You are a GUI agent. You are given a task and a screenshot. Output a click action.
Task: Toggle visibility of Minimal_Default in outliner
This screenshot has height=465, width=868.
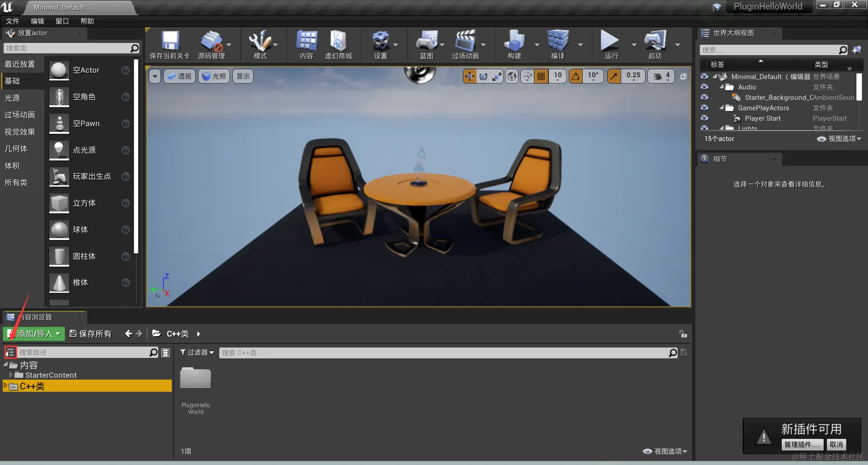(x=704, y=76)
